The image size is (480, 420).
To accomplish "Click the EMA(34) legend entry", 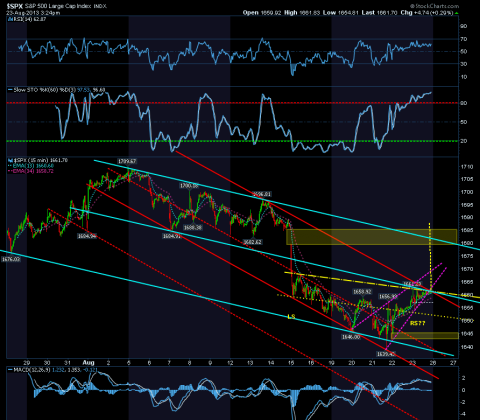I will coord(33,171).
